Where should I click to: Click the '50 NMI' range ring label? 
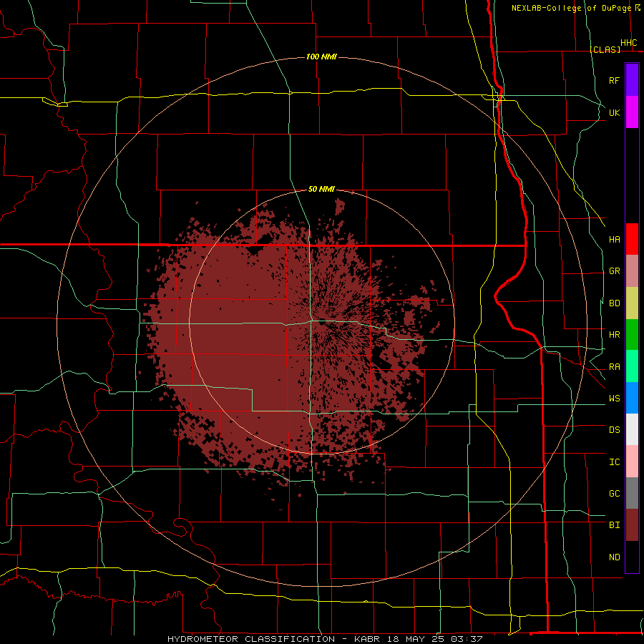click(321, 189)
